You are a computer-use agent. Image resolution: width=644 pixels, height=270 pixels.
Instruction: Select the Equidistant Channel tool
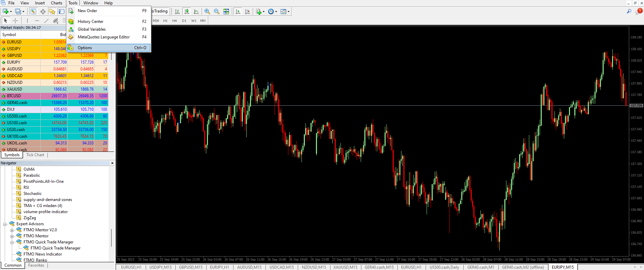point(56,21)
